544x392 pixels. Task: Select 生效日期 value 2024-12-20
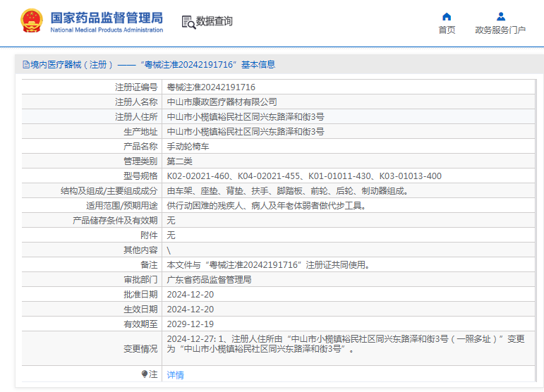coord(190,310)
